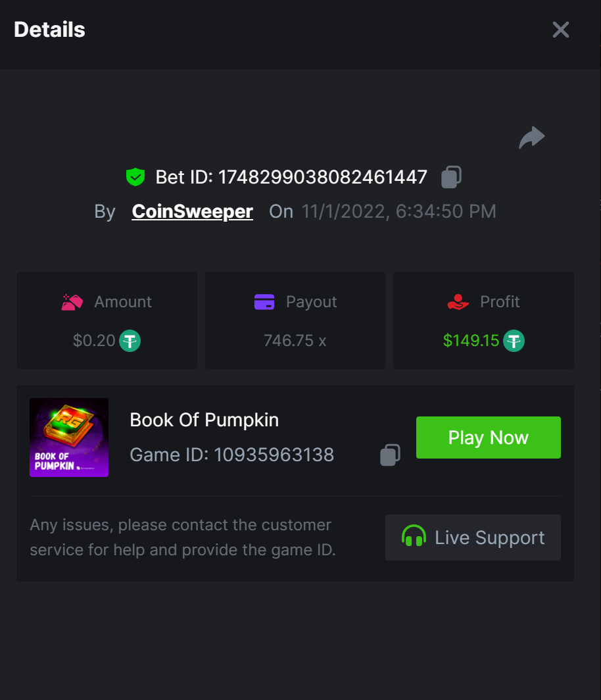Click the pink Amount icon
The image size is (601, 700).
click(72, 302)
